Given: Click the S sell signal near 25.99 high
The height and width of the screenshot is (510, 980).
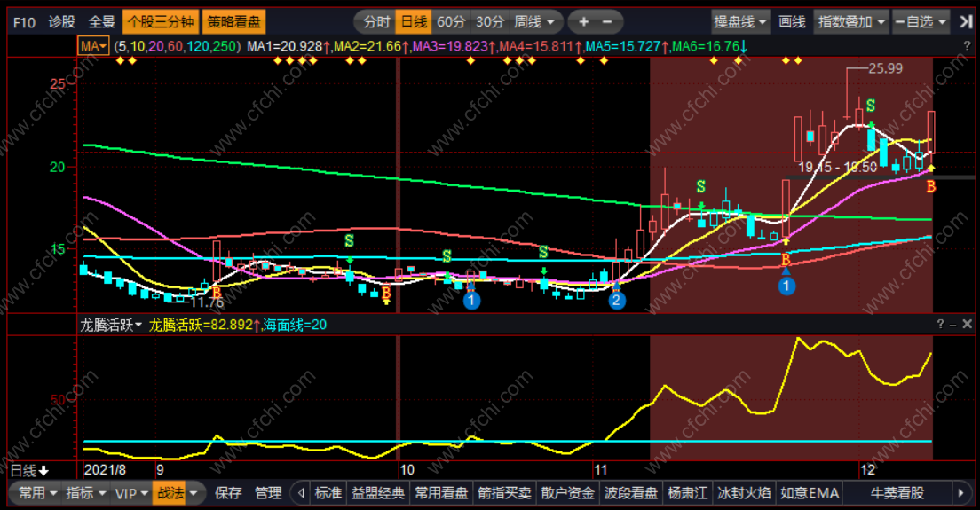Looking at the screenshot, I should pyautogui.click(x=871, y=106).
